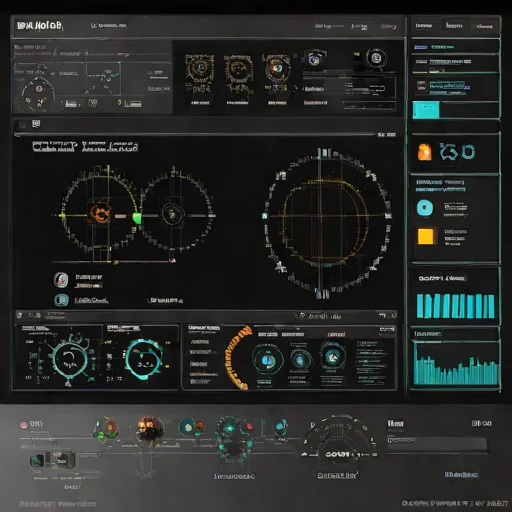512x512 pixels.
Task: Select the first circular thumbnail in top row
Action: click(200, 69)
